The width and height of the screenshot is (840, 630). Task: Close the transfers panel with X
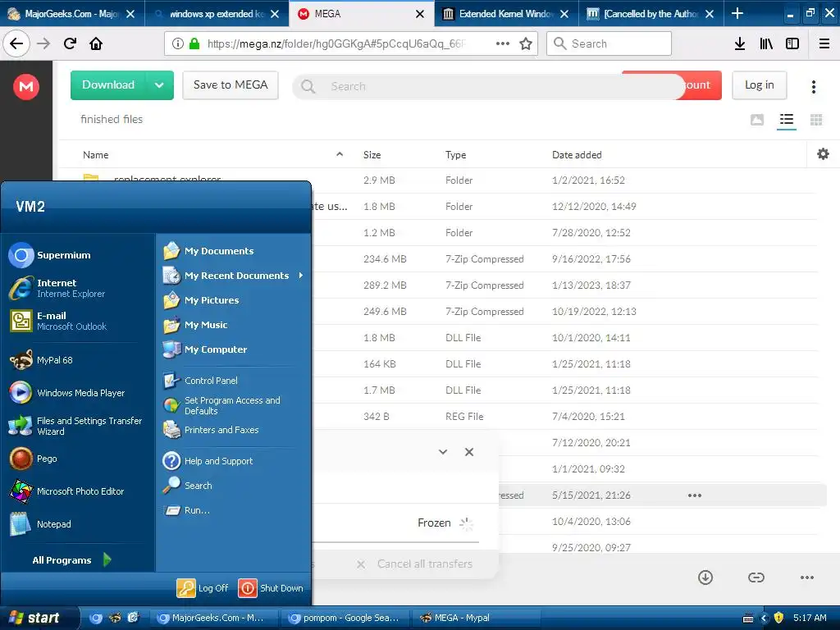[x=468, y=452]
